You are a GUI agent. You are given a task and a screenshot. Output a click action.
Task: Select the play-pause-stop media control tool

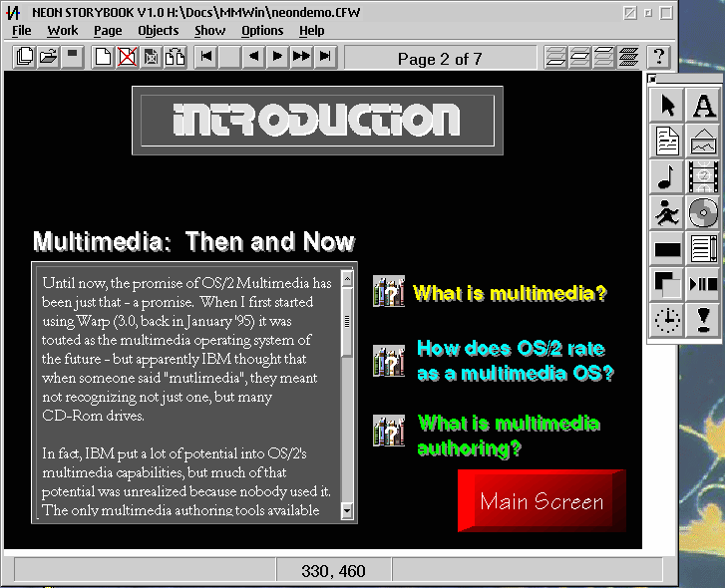[x=703, y=284]
